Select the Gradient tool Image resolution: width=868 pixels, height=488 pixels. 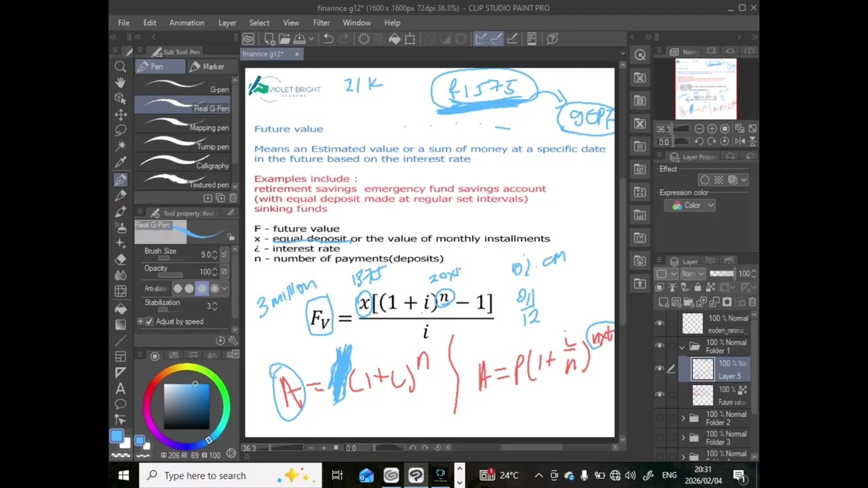click(x=121, y=325)
